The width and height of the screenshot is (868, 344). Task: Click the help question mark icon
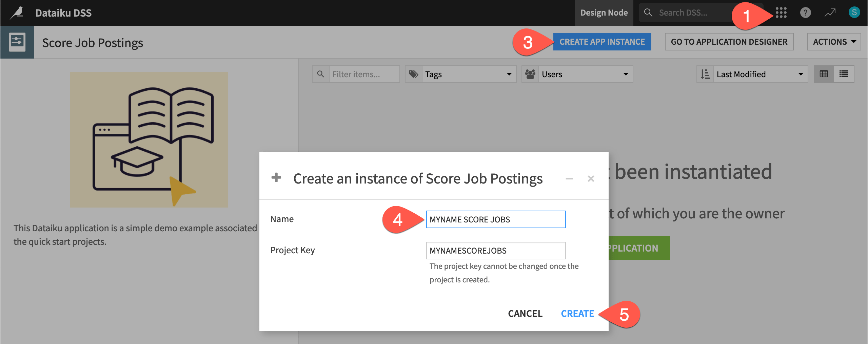coord(805,13)
